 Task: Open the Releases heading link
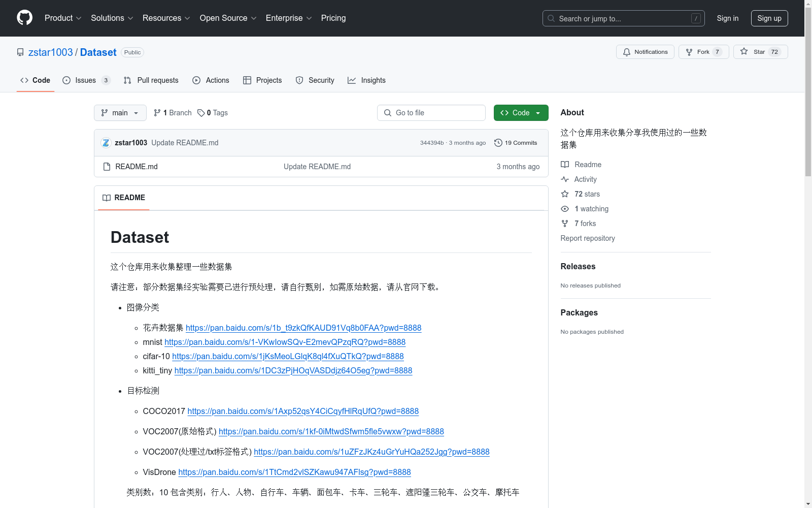(x=578, y=266)
